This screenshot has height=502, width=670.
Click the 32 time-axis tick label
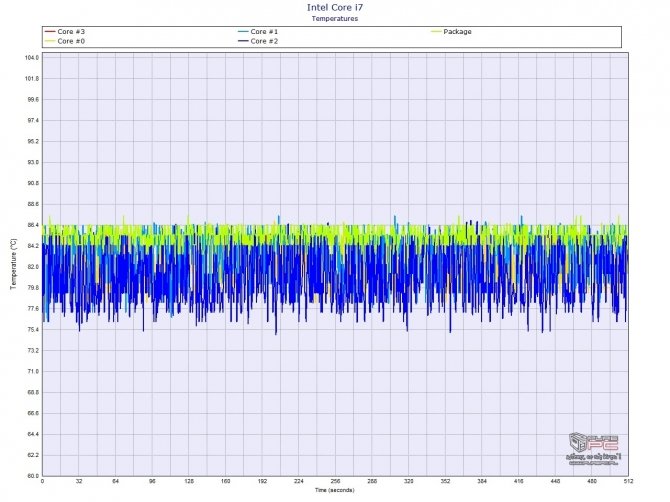pyautogui.click(x=79, y=481)
